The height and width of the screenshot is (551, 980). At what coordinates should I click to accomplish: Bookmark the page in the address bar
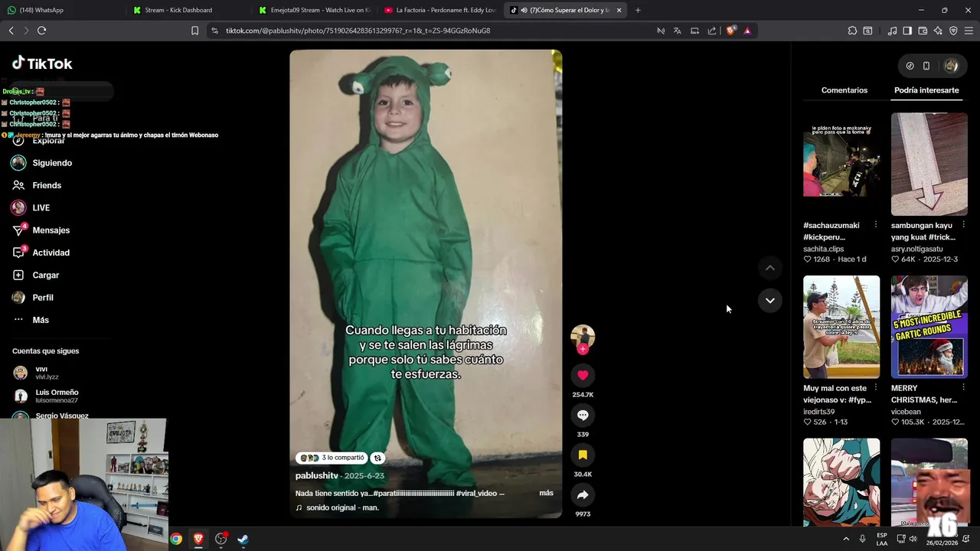click(x=194, y=31)
